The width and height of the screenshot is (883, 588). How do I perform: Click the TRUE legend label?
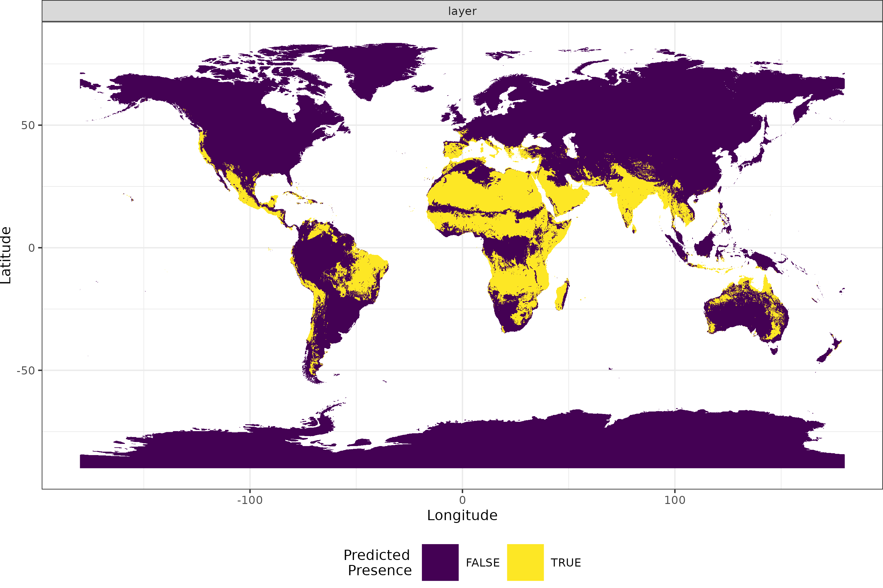[566, 562]
